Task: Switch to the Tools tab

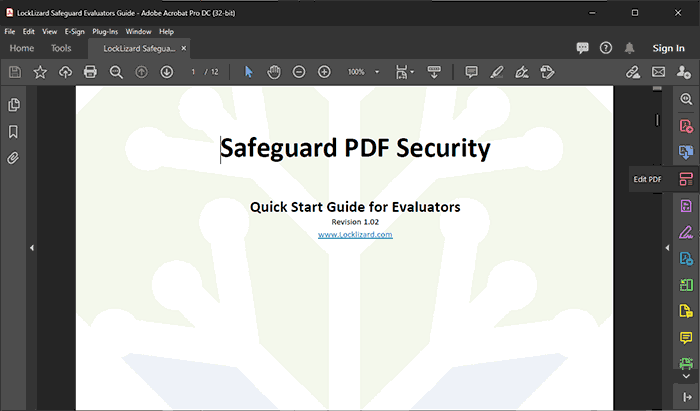Action: pyautogui.click(x=61, y=48)
